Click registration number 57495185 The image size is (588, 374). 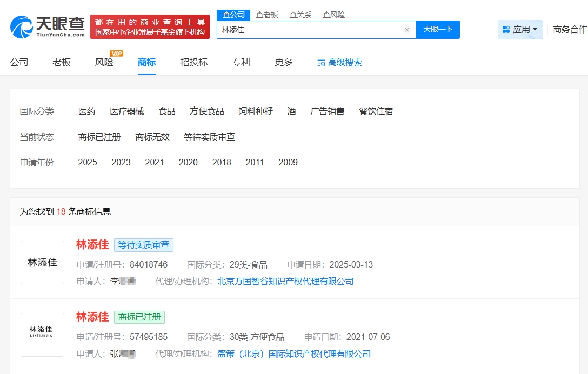[x=149, y=337]
